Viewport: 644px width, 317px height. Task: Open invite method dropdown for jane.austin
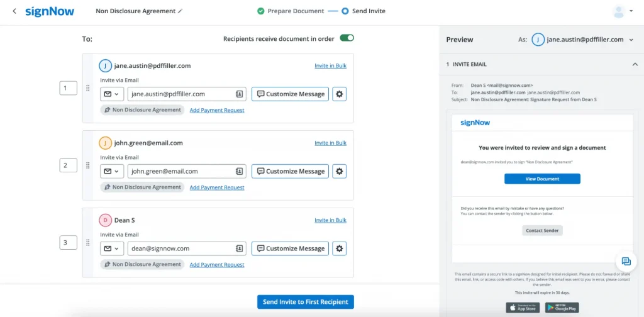(111, 94)
